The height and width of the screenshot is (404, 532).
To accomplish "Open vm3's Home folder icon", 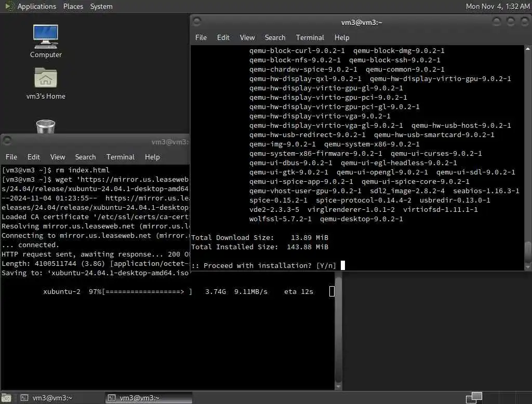I will point(46,84).
